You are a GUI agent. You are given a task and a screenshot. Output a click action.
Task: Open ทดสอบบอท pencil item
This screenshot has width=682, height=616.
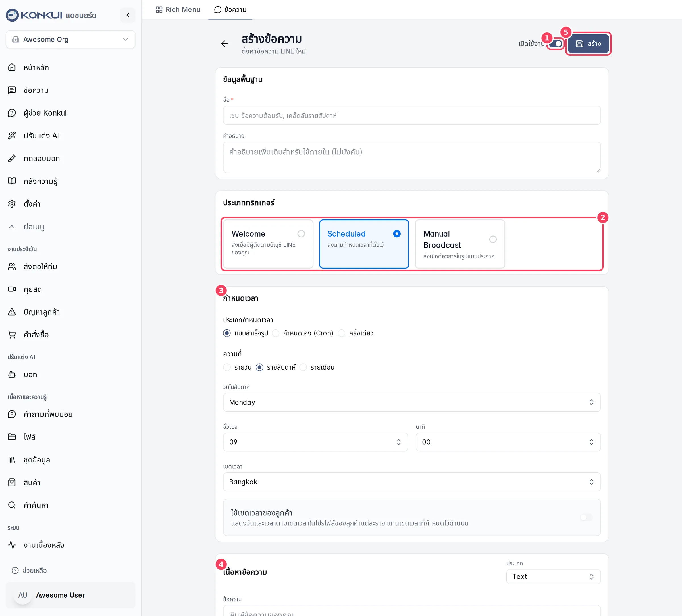70,158
